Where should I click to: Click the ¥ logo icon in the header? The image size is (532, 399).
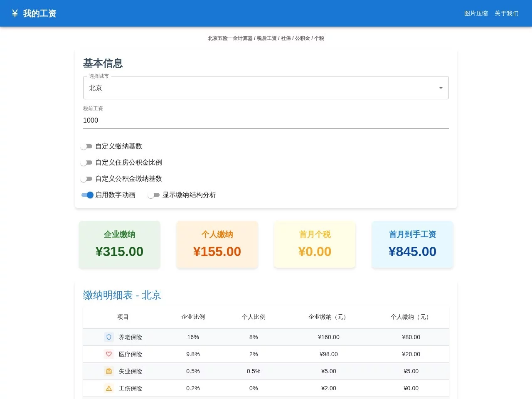click(15, 13)
